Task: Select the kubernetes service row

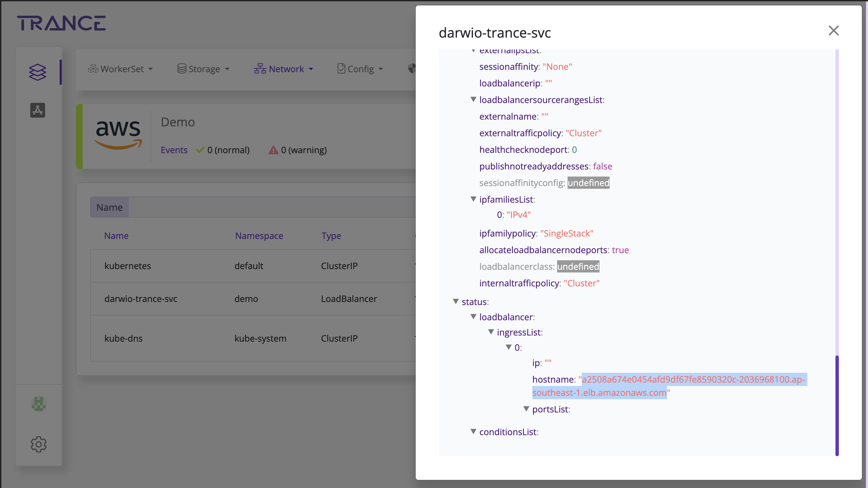Action: tap(127, 266)
